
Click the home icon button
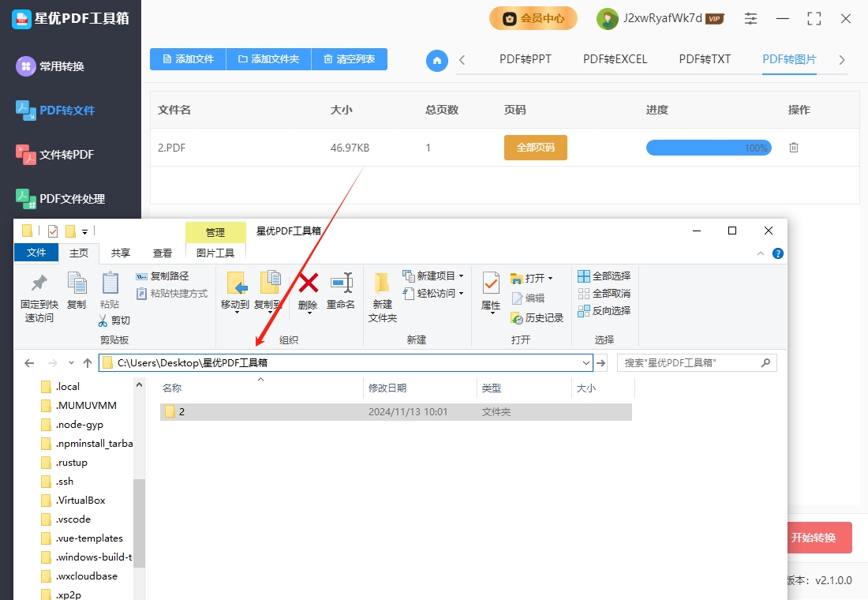coord(437,60)
